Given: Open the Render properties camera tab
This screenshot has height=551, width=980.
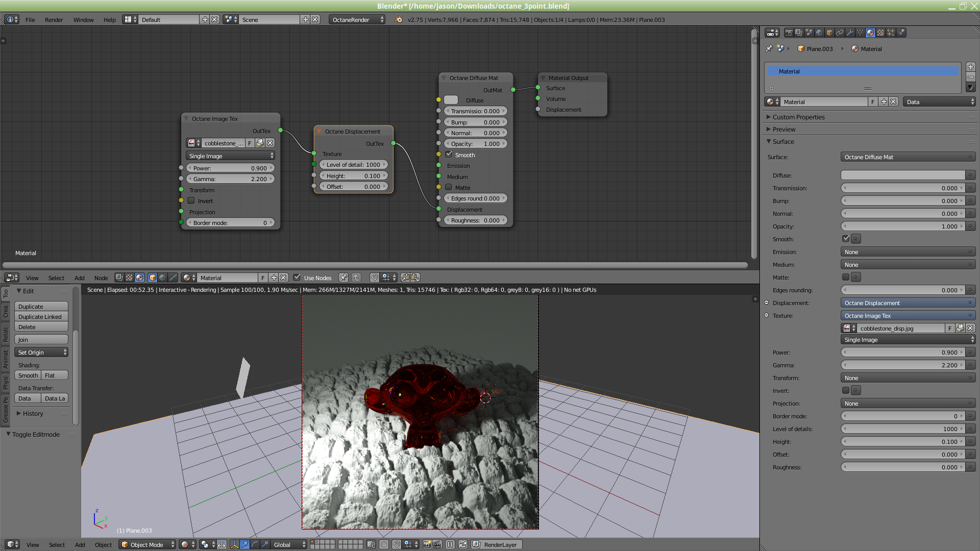Looking at the screenshot, I should click(789, 33).
